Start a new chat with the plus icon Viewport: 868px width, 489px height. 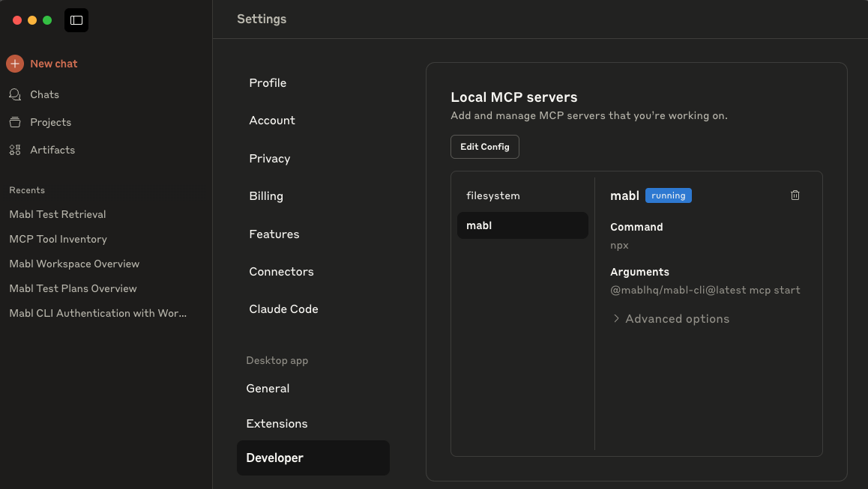click(14, 64)
